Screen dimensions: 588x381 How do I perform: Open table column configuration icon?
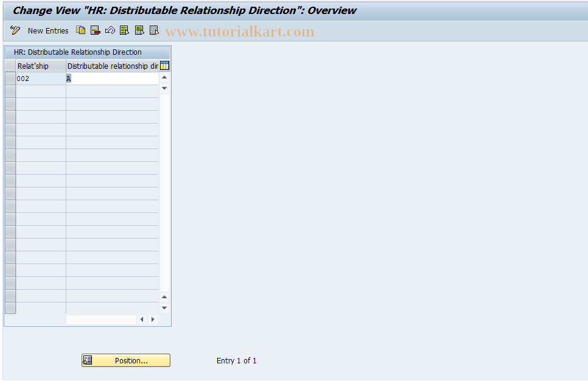coord(164,66)
